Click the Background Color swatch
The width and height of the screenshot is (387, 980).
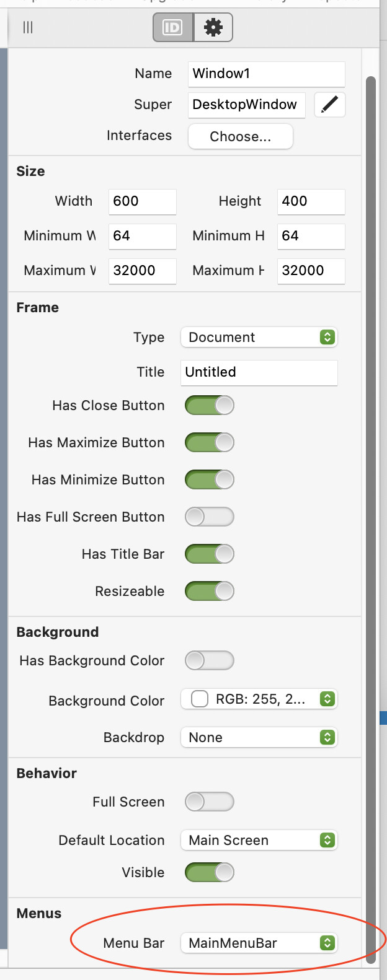pos(200,699)
